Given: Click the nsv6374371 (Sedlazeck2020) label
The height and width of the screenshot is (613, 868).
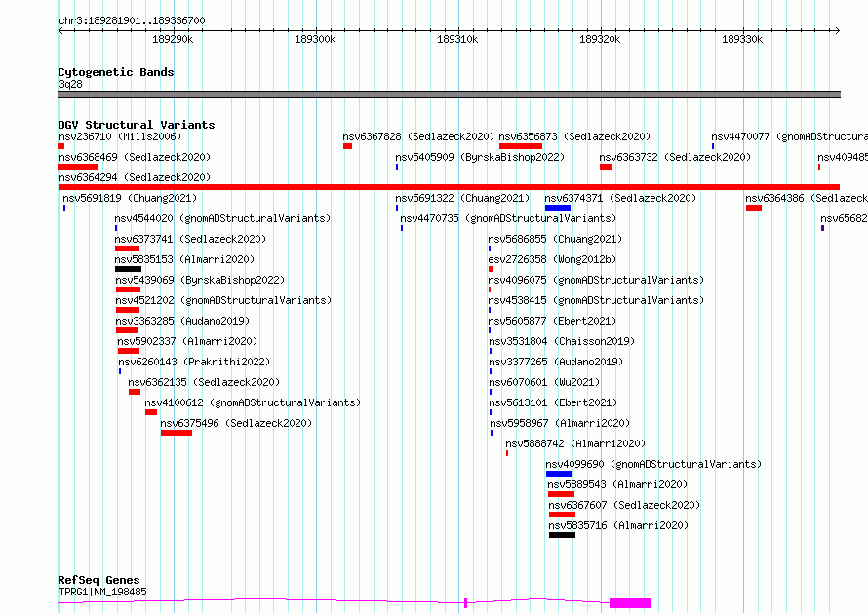Looking at the screenshot, I should click(x=620, y=198).
